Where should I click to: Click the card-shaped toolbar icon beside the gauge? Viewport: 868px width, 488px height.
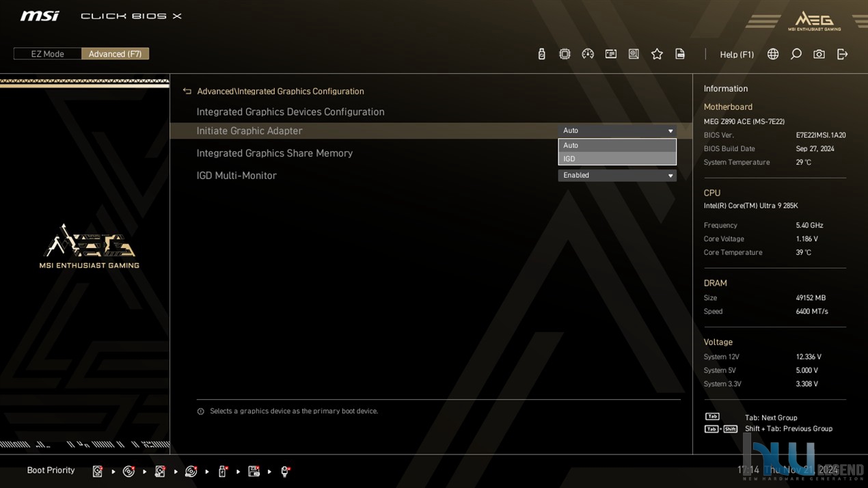(x=611, y=54)
